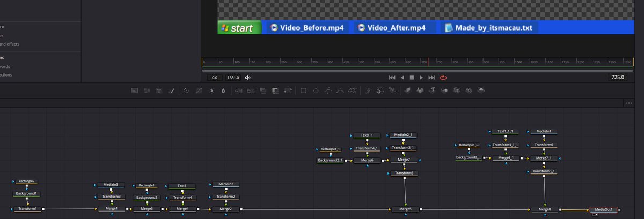This screenshot has height=219, width=644.
Task: Click the time ruler at frame 1000
Action: [514, 62]
